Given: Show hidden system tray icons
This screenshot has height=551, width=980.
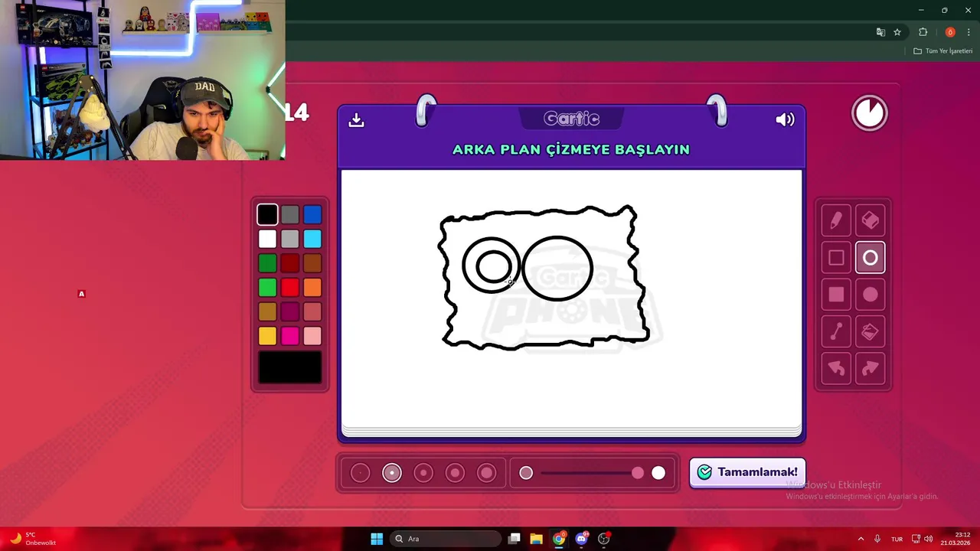Looking at the screenshot, I should coord(861,539).
